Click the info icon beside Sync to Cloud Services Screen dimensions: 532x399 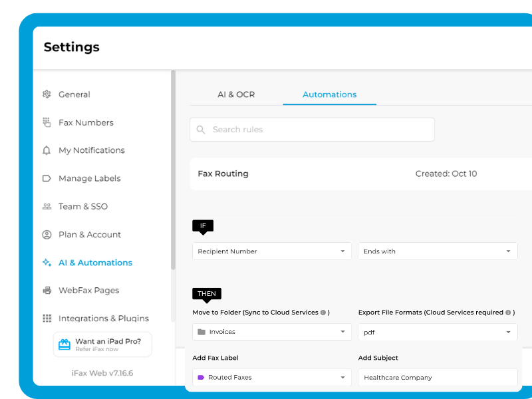tap(323, 313)
